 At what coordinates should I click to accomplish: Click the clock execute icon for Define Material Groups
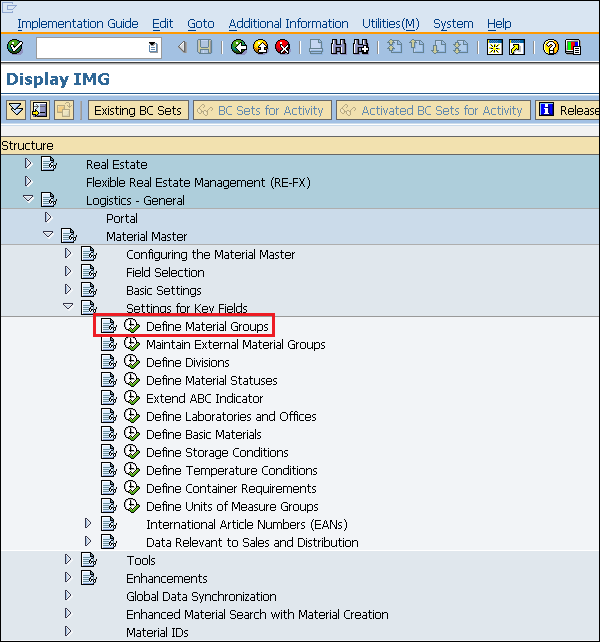132,326
